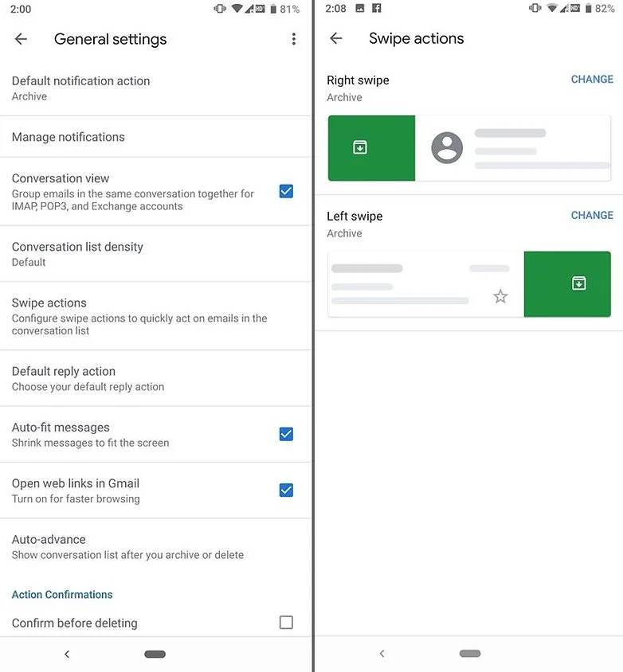Tap Swipe actions title

[x=417, y=38]
